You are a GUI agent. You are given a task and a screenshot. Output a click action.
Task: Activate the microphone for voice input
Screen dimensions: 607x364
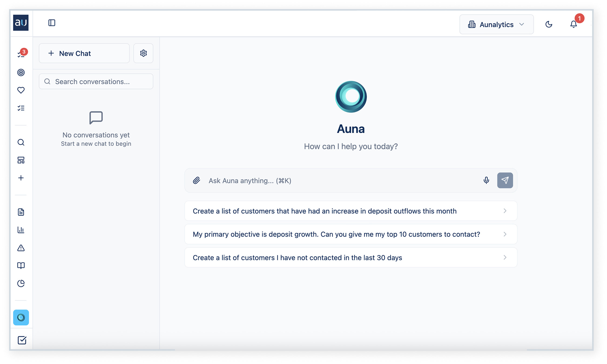pyautogui.click(x=486, y=181)
